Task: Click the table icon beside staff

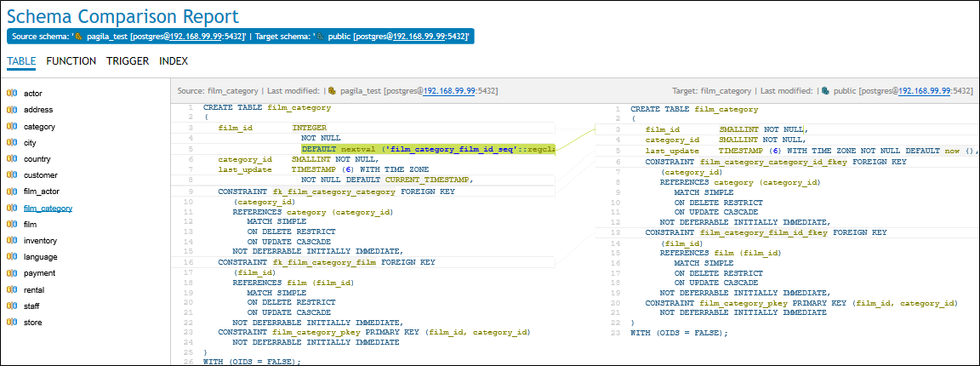Action: (x=11, y=306)
